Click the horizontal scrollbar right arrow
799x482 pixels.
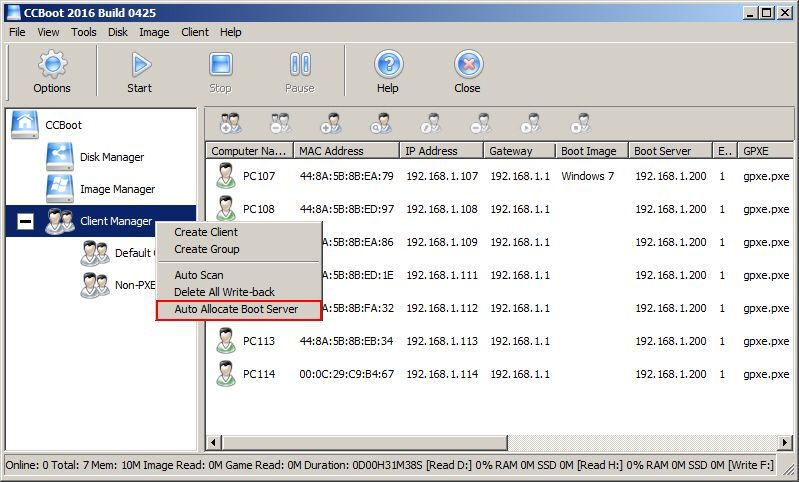pyautogui.click(x=785, y=442)
